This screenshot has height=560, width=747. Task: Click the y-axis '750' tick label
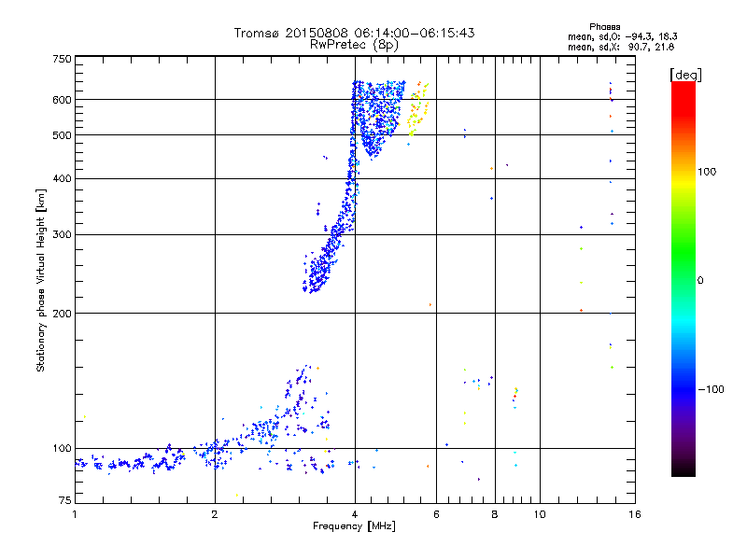tap(62, 59)
